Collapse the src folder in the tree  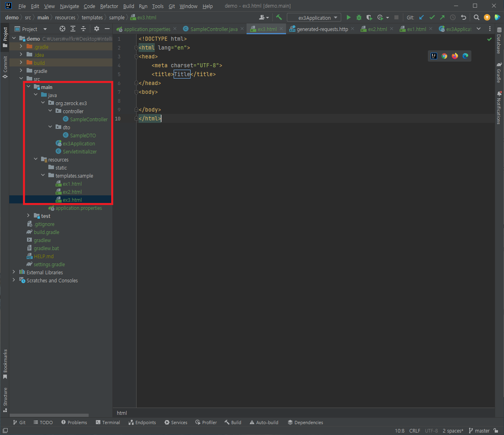coord(21,79)
